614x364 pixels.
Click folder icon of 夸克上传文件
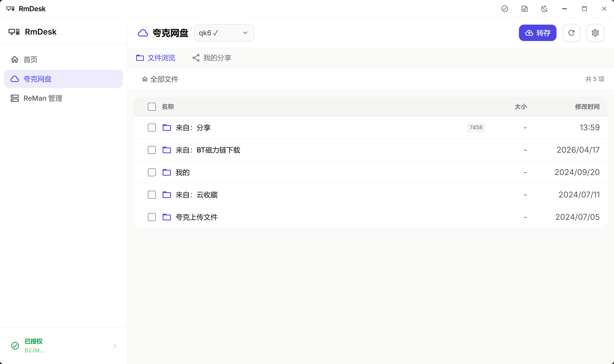[x=167, y=217]
